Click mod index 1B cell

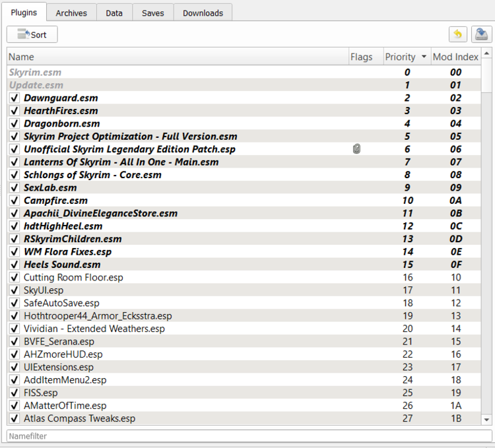click(456, 418)
